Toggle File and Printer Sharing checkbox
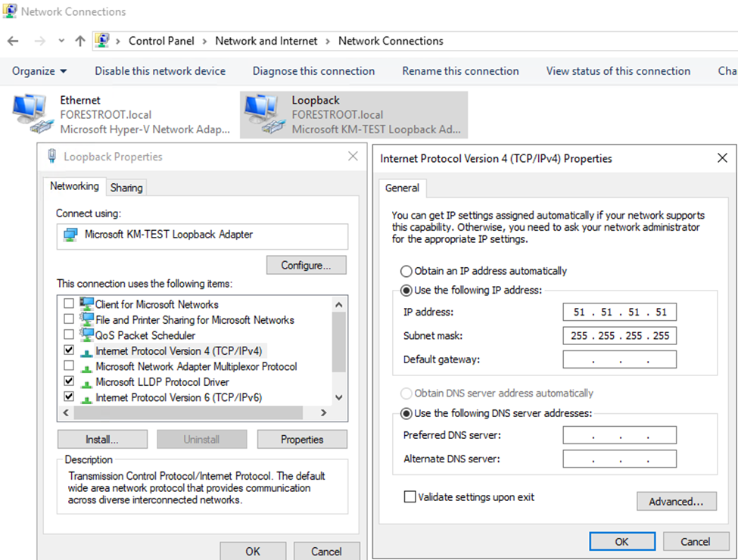Viewport: 738px width, 560px height. [x=69, y=319]
